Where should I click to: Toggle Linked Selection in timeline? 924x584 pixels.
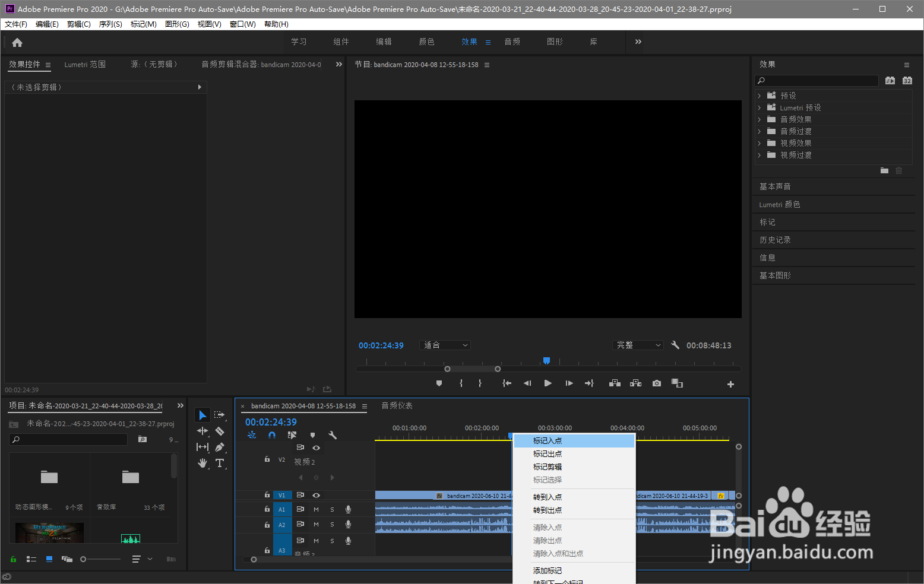292,435
